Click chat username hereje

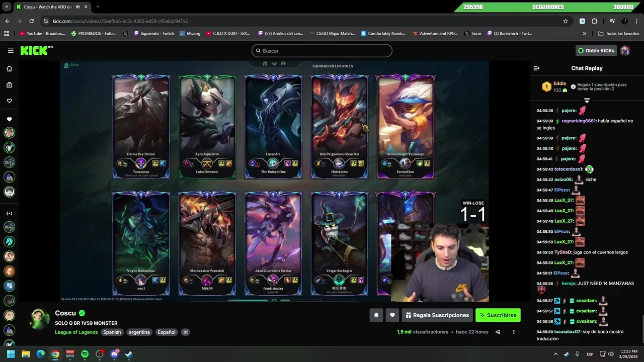pyautogui.click(x=569, y=284)
